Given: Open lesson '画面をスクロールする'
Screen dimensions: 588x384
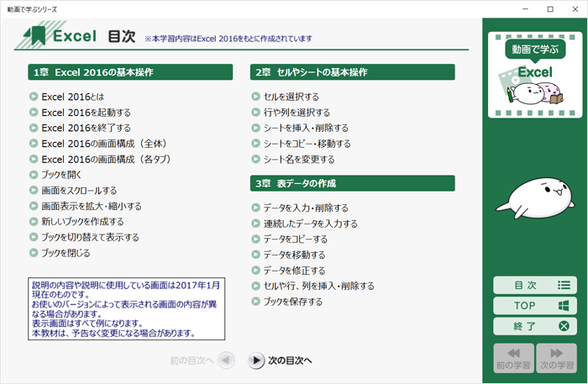Looking at the screenshot, I should coord(73,191).
